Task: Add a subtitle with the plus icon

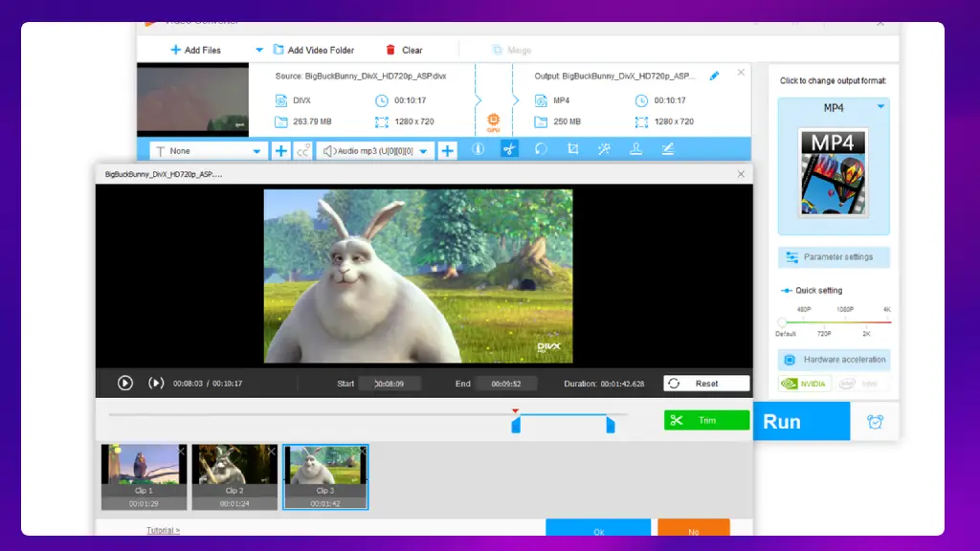Action: (280, 150)
